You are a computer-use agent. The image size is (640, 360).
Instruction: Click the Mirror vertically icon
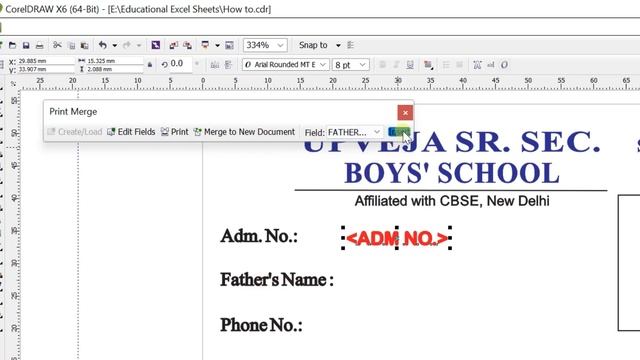(x=228, y=65)
